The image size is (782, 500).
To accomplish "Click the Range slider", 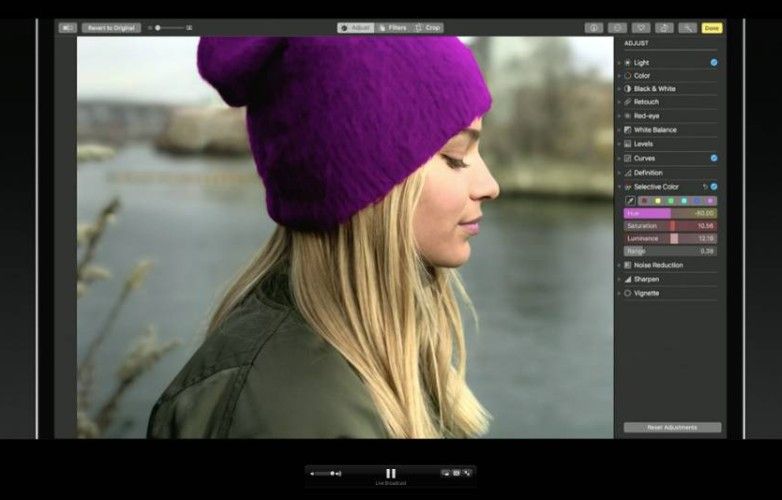I will click(671, 252).
